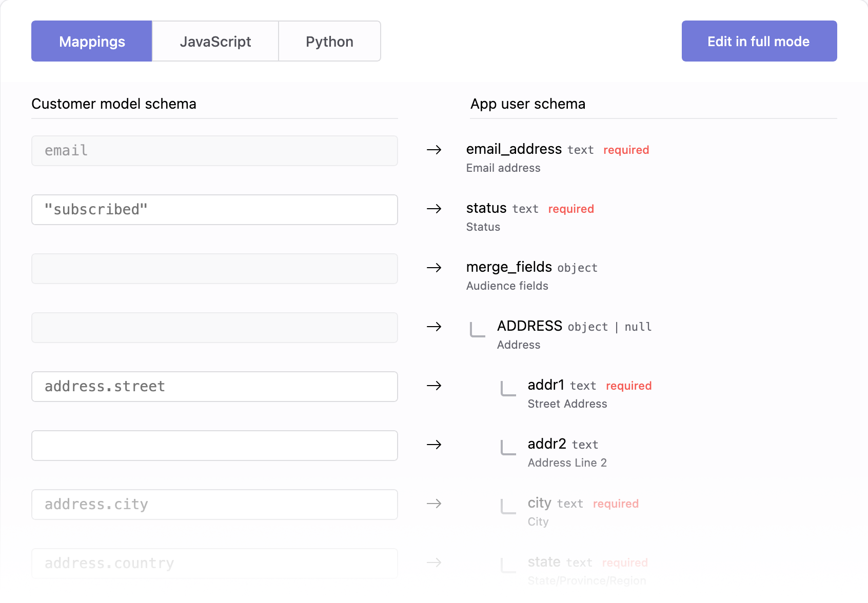Viewport: 868px width, 603px height.
Task: Click the arrow icon beside email_address
Action: pyautogui.click(x=434, y=150)
